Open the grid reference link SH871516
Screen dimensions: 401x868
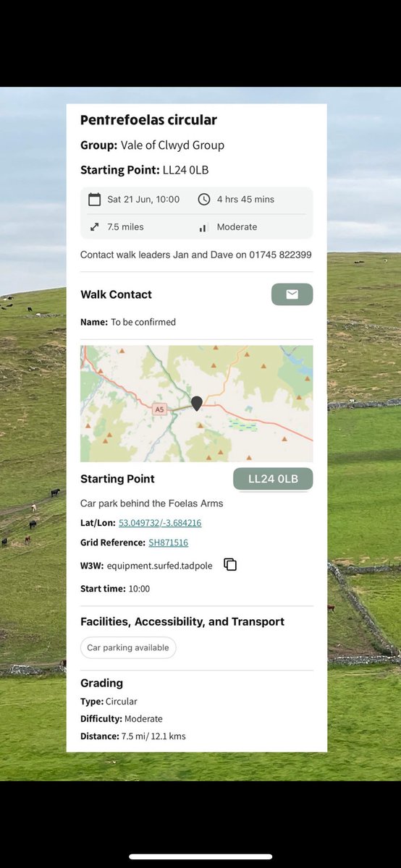169,542
